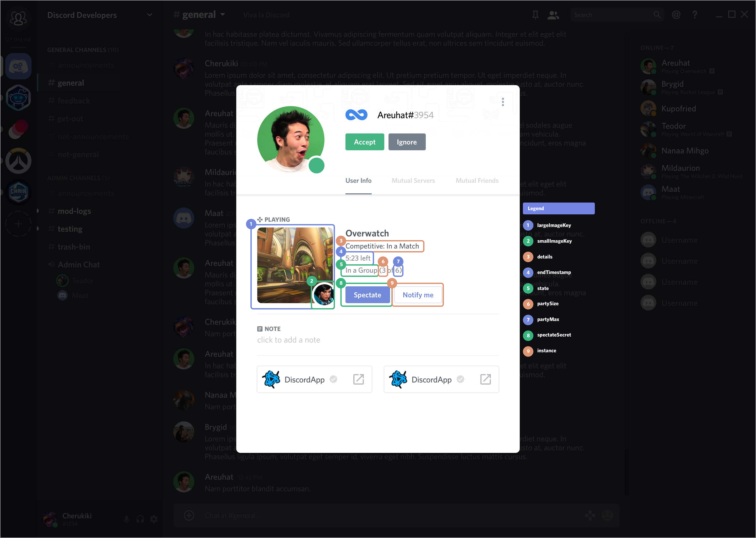Click the second DiscordApp external link icon
The image size is (756, 538).
coord(485,379)
